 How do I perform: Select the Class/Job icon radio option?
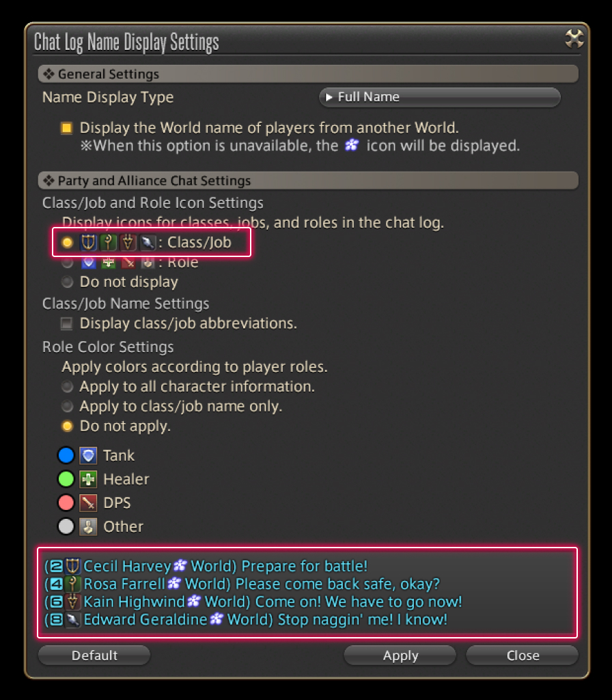(x=67, y=243)
